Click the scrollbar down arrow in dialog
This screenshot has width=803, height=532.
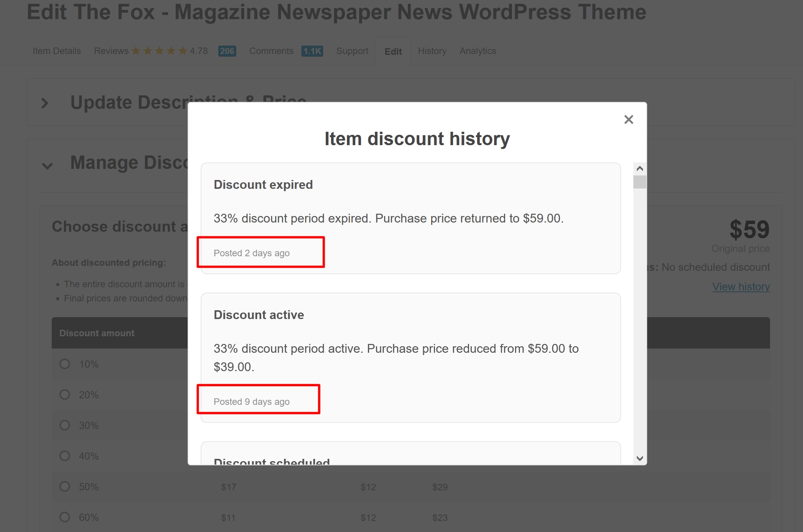point(639,458)
